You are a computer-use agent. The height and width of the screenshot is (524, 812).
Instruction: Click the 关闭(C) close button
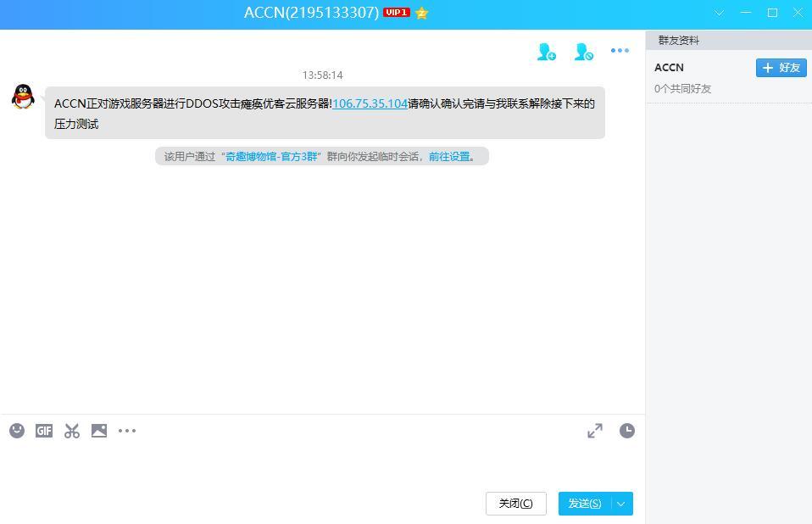tap(516, 504)
